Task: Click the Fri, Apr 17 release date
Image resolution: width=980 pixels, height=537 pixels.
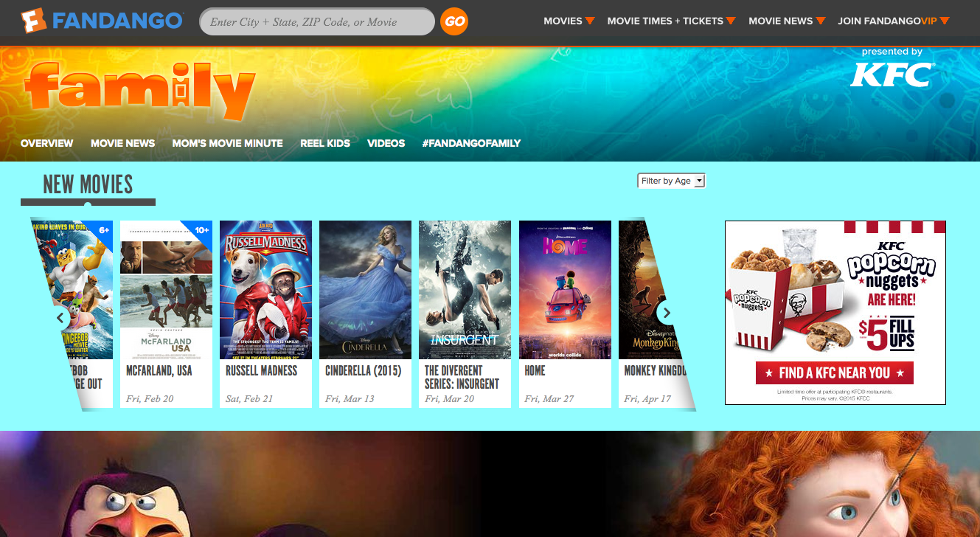Action: pos(647,399)
